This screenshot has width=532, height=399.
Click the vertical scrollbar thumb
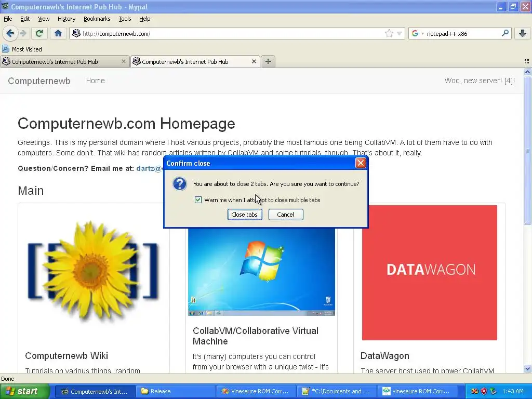[528, 150]
